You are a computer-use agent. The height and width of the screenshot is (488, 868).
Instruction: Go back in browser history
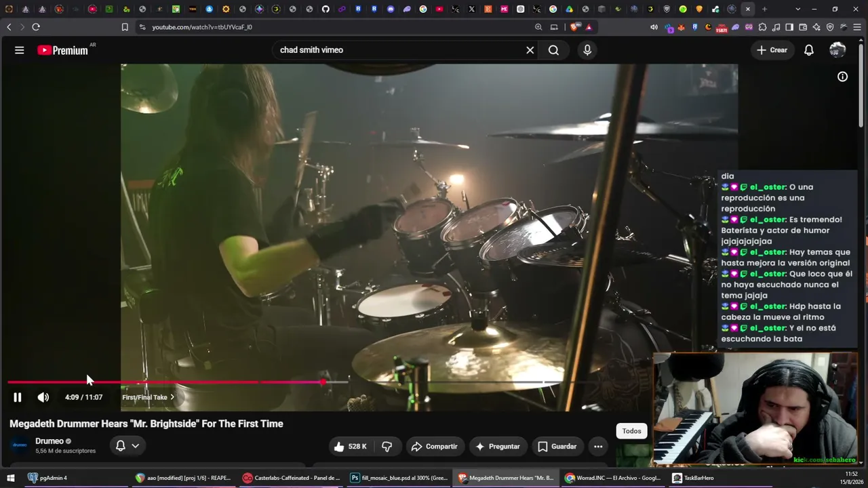coord(9,27)
